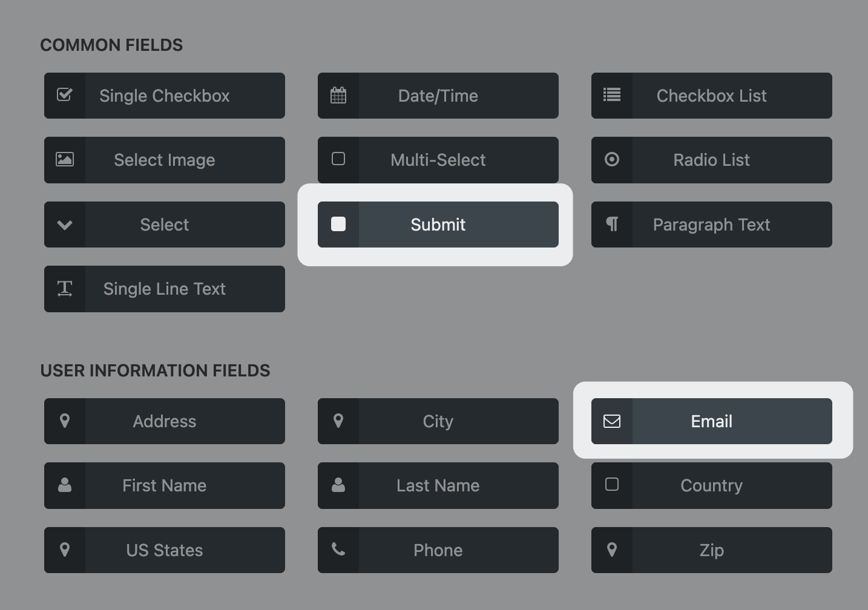Click the Single Line Text icon
Screen dimensions: 868x610
(x=65, y=289)
